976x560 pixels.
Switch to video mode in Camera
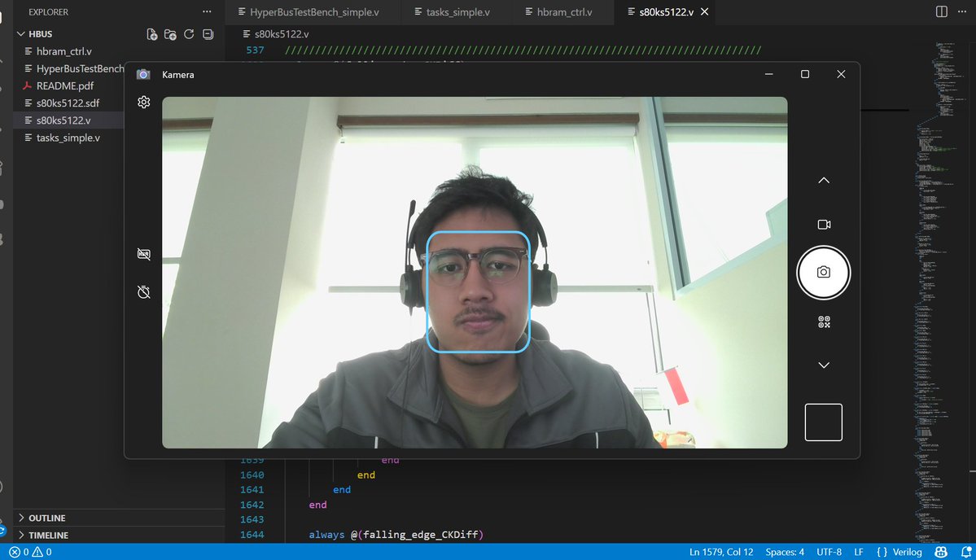[824, 225]
